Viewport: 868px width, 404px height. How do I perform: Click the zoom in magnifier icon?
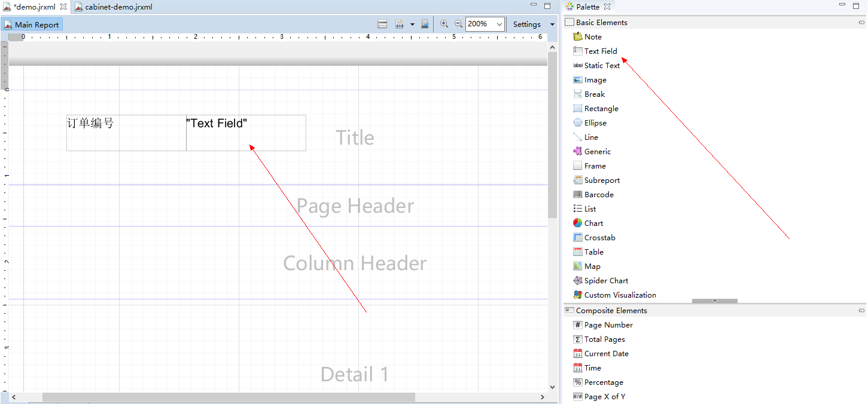[x=444, y=24]
